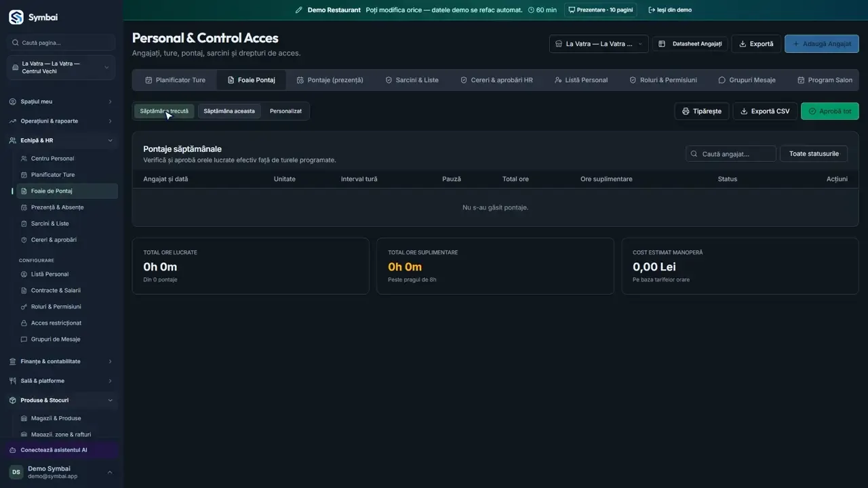868x488 pixels.
Task: Click the Tipărește button
Action: click(x=702, y=111)
